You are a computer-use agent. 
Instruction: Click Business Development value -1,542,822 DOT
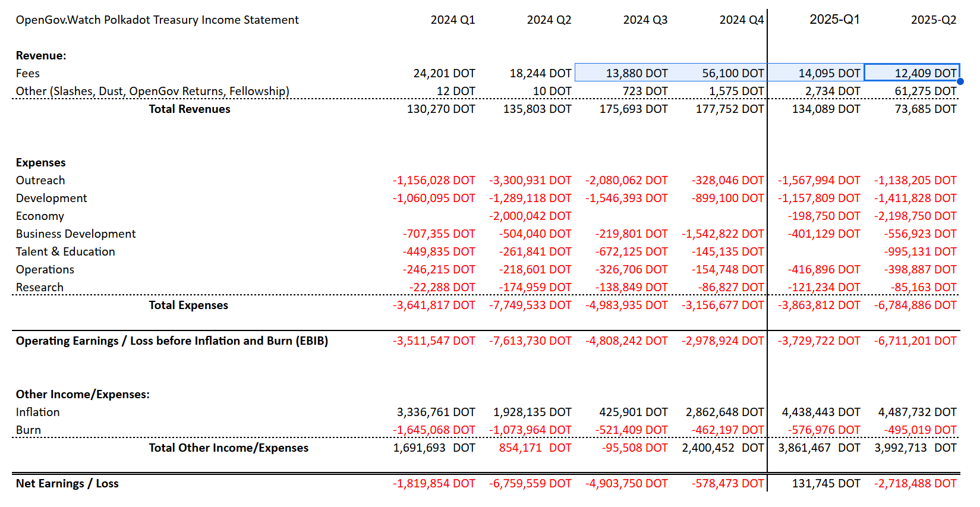click(x=723, y=234)
